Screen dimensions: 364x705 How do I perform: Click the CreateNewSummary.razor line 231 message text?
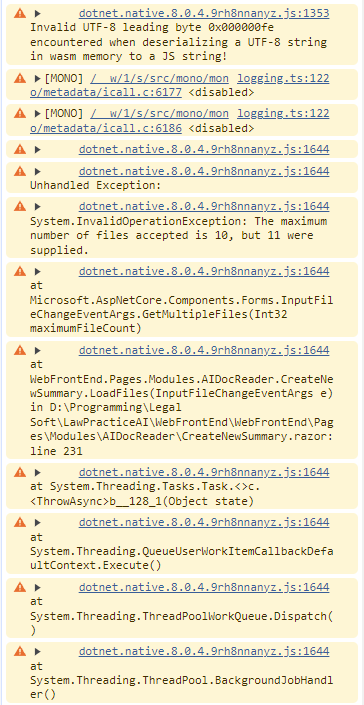click(x=182, y=407)
